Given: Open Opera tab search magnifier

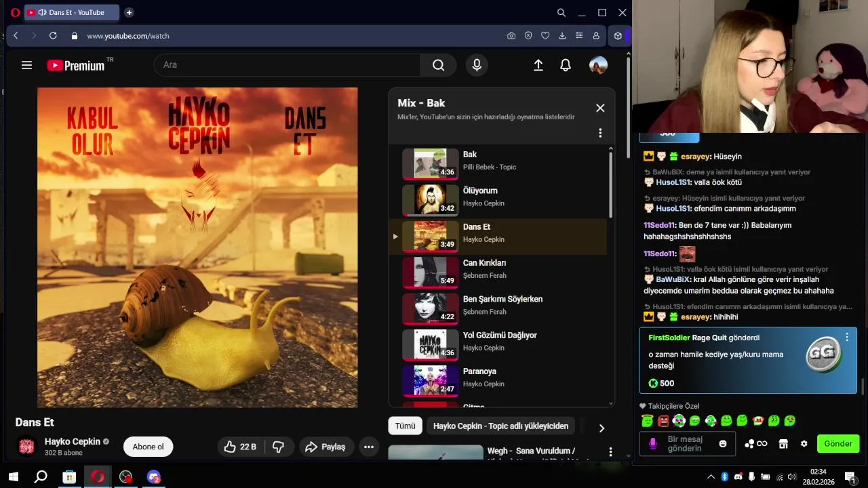Looking at the screenshot, I should pos(561,12).
